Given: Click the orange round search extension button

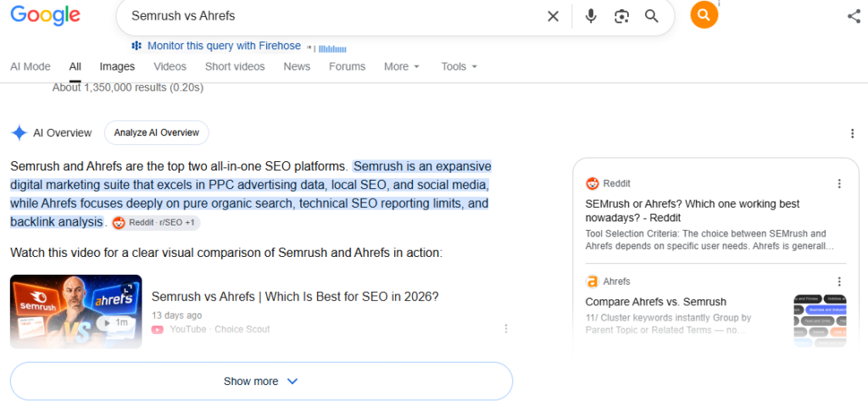Looking at the screenshot, I should click(704, 14).
